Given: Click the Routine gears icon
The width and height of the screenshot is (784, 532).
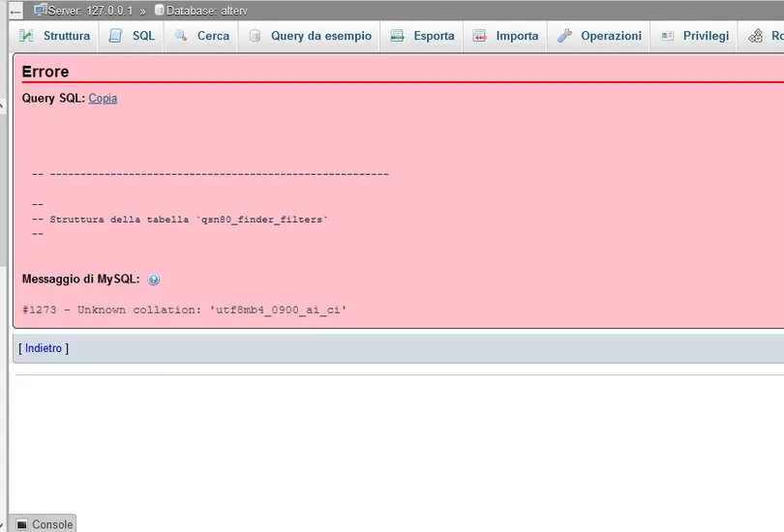Looking at the screenshot, I should 756,36.
